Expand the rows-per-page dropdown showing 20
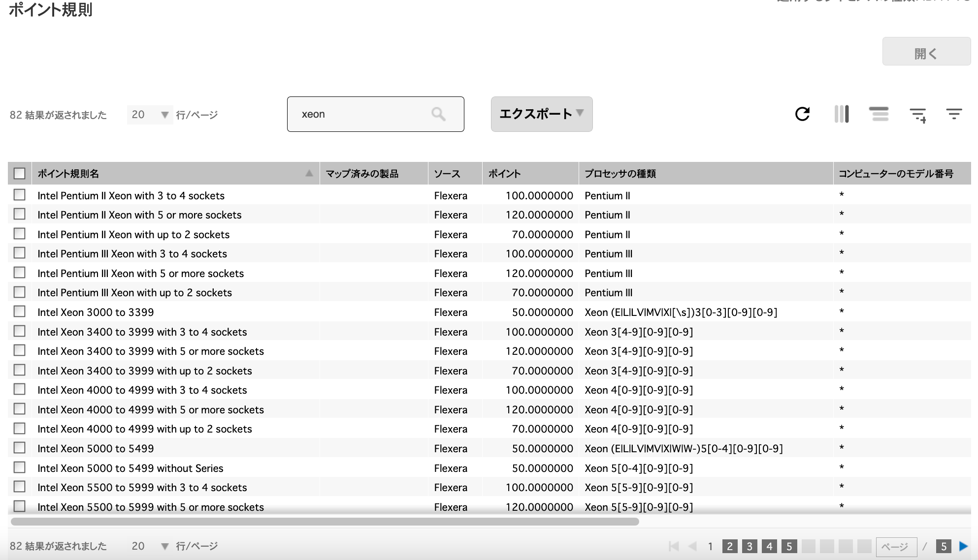 tap(147, 114)
